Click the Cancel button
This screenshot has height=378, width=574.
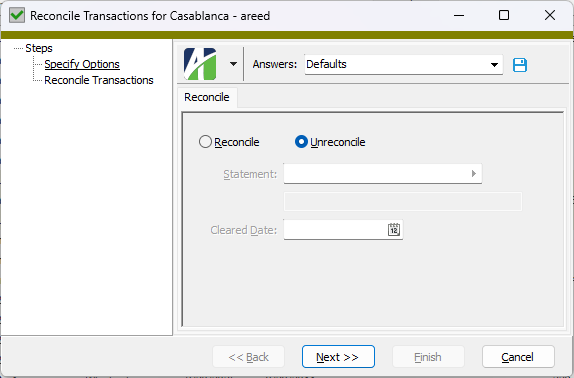518,356
